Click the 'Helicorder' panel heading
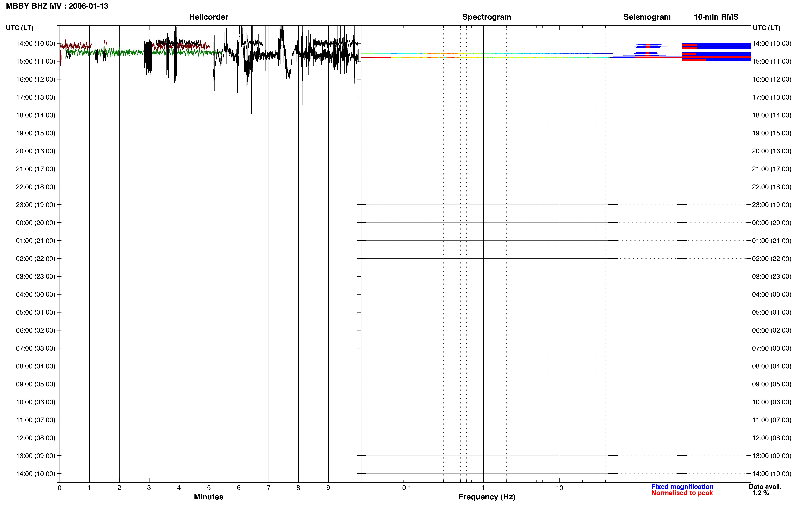 click(x=209, y=17)
